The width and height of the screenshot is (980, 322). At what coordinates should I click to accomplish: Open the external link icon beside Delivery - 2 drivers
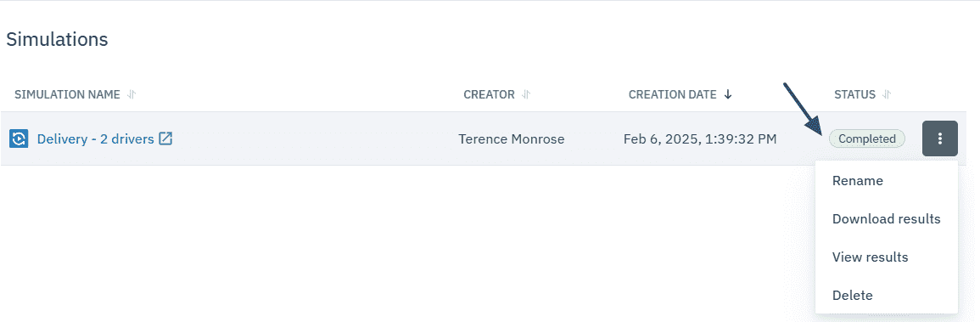click(x=165, y=138)
